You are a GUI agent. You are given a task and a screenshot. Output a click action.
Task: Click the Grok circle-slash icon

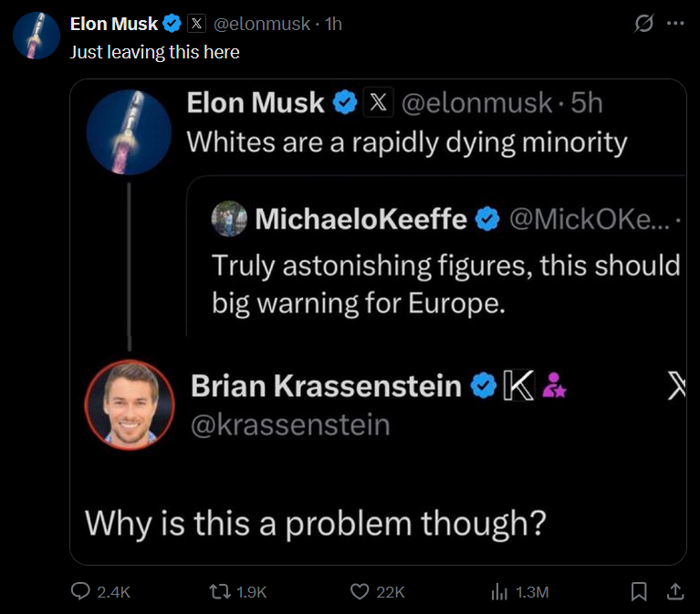tap(644, 24)
